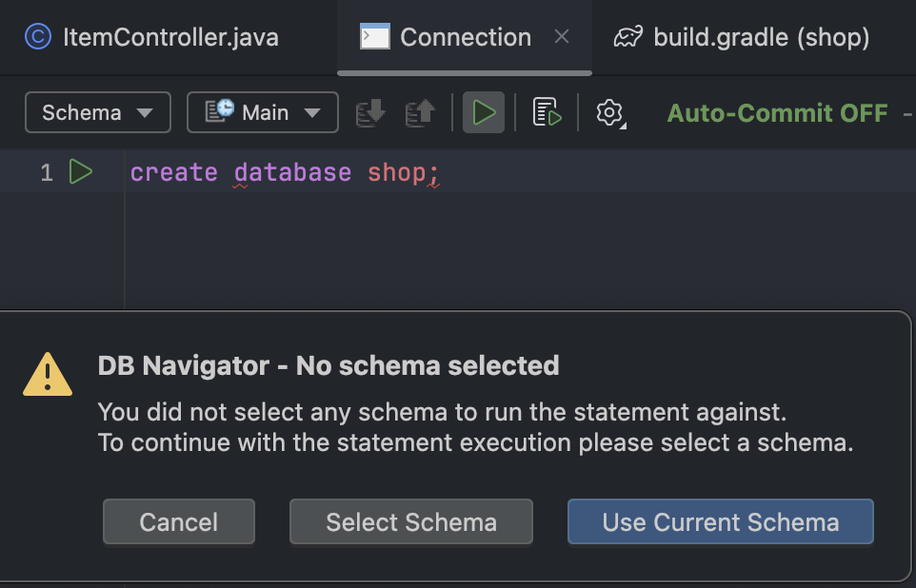Click the Rollback icon in toolbar
The width and height of the screenshot is (916, 588).
point(420,113)
